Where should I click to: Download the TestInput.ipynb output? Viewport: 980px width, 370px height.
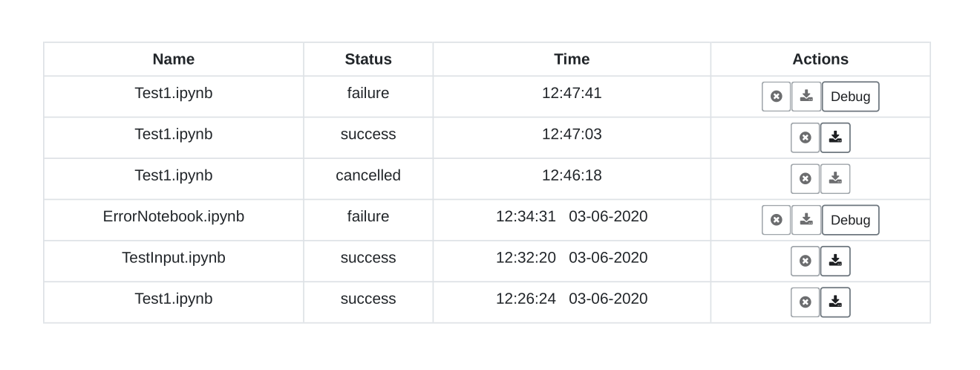835,262
